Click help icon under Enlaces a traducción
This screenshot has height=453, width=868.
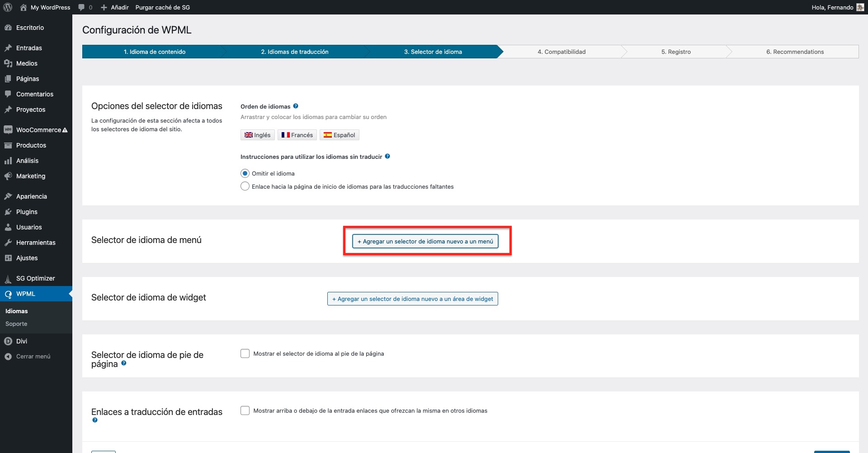(x=95, y=420)
